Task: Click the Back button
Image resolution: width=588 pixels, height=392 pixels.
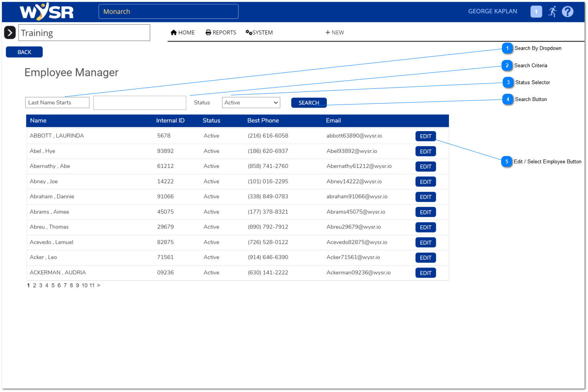Action: tap(24, 52)
